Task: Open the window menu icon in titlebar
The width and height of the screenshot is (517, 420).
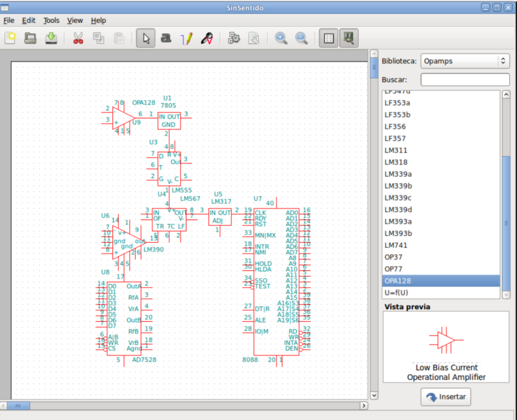Action: tap(5, 7)
